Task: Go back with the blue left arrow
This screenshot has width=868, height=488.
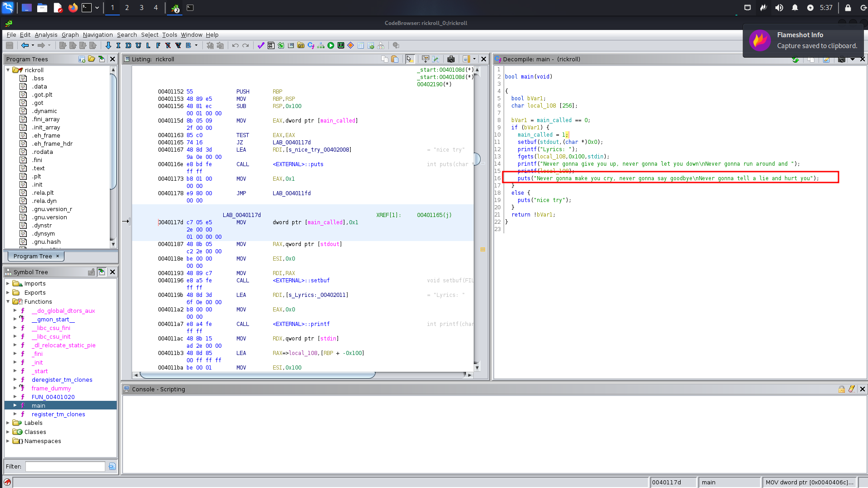Action: (x=25, y=45)
